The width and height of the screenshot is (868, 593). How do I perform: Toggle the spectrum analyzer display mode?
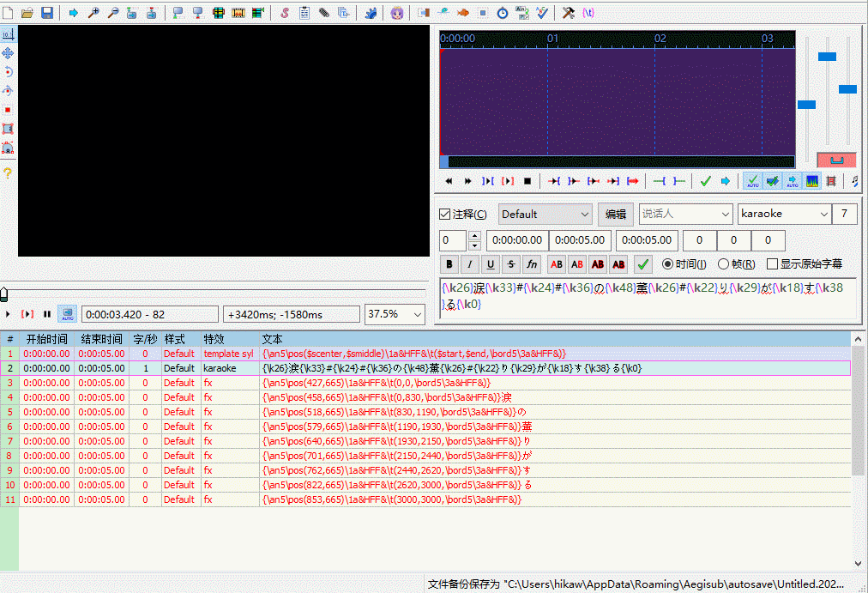click(x=812, y=181)
